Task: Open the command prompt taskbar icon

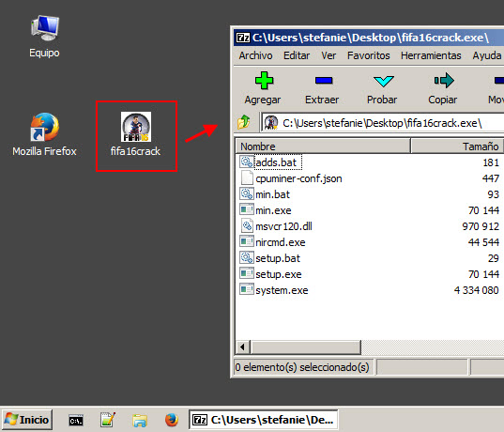Action: 76,420
